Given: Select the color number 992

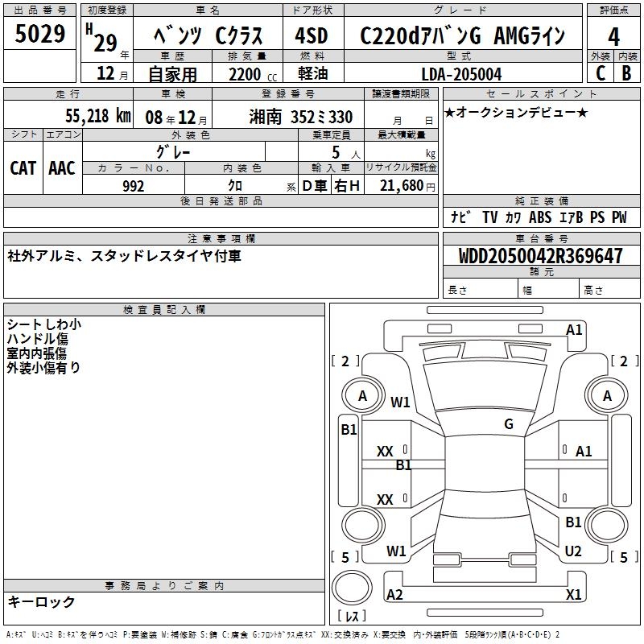Looking at the screenshot, I should (133, 186).
